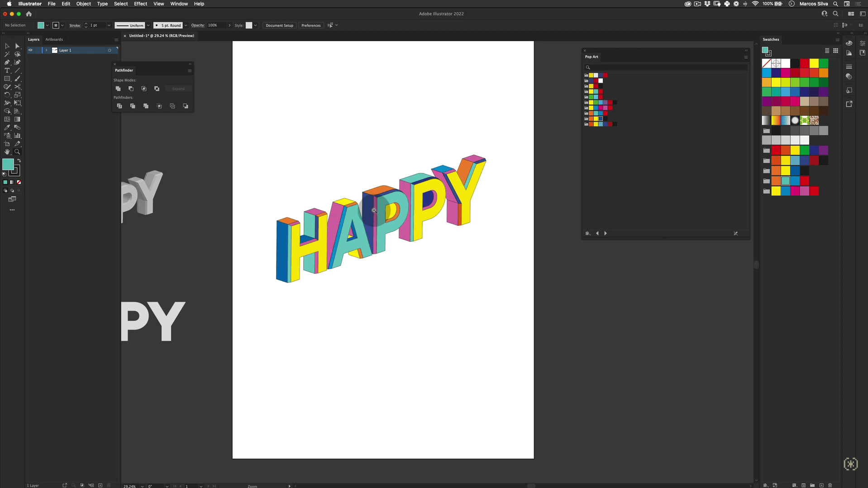Screen dimensions: 868x488
Task: Click Minus Back in Pathfinder panel
Action: tap(186, 106)
